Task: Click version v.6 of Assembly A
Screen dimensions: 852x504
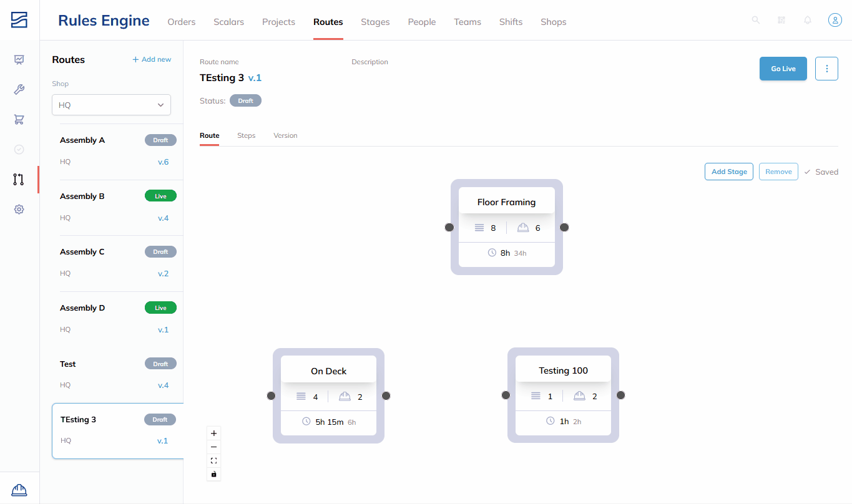Action: 163,162
